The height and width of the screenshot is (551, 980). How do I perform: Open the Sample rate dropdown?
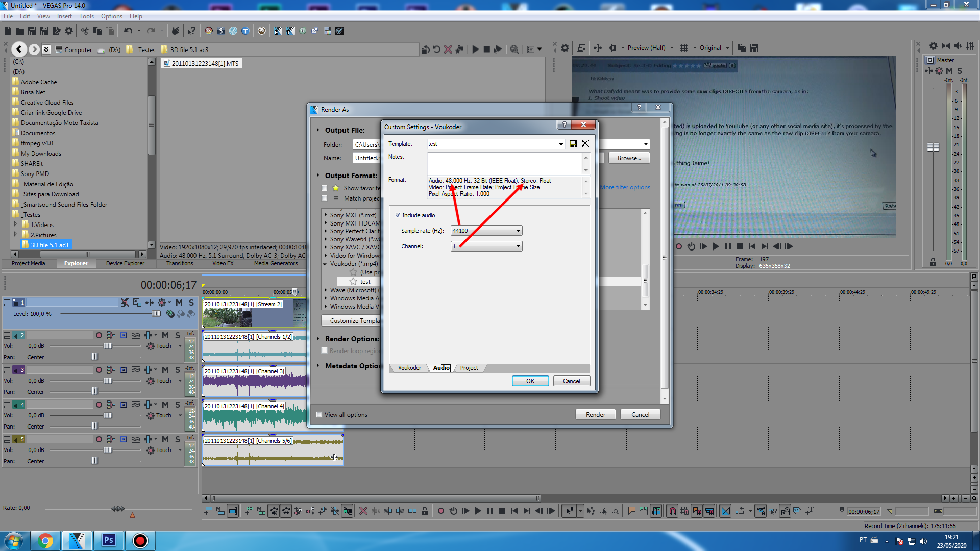pos(518,231)
